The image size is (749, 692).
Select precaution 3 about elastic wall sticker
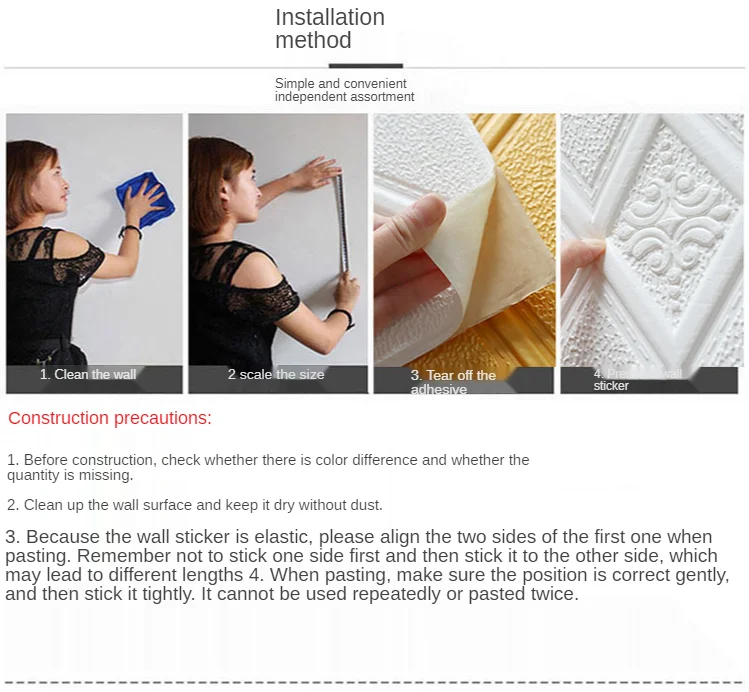point(367,565)
